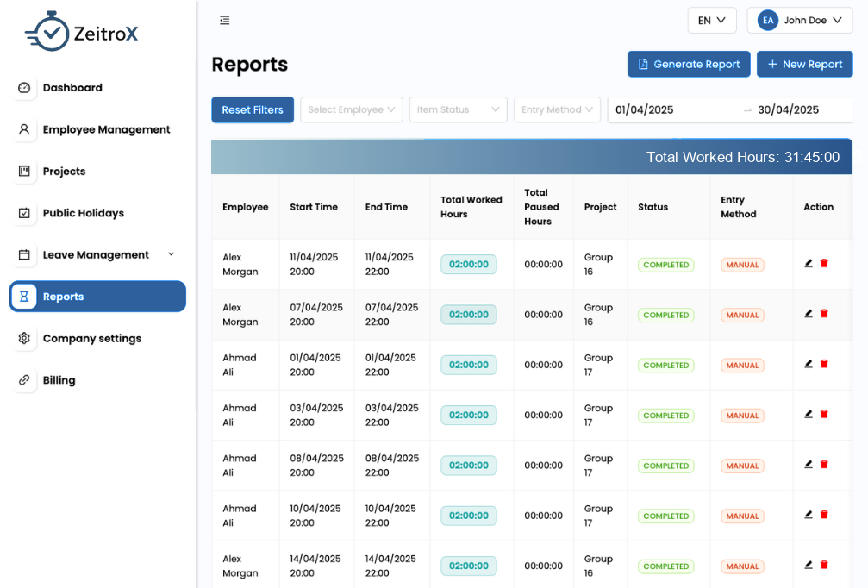The height and width of the screenshot is (588, 868).
Task: Open the Item Status filter dropdown
Action: (458, 109)
